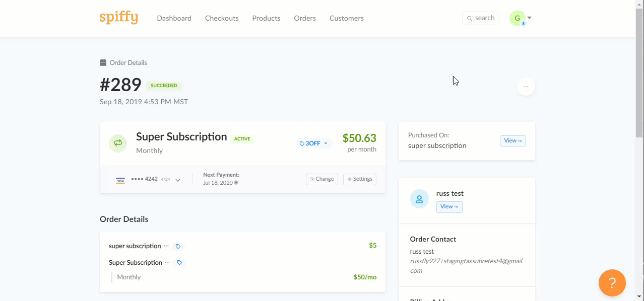Click the order date Sep 18, 2019 text
Screen dimensions: 644x301
click(144, 102)
